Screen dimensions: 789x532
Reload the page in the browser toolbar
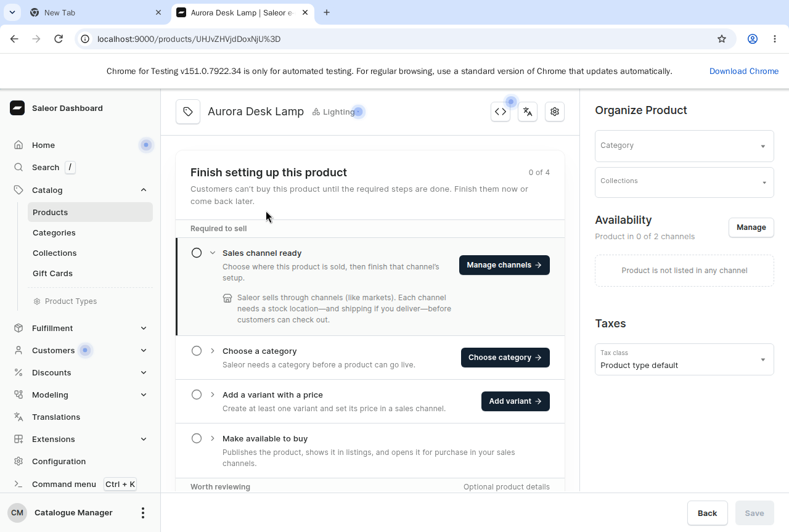point(59,39)
